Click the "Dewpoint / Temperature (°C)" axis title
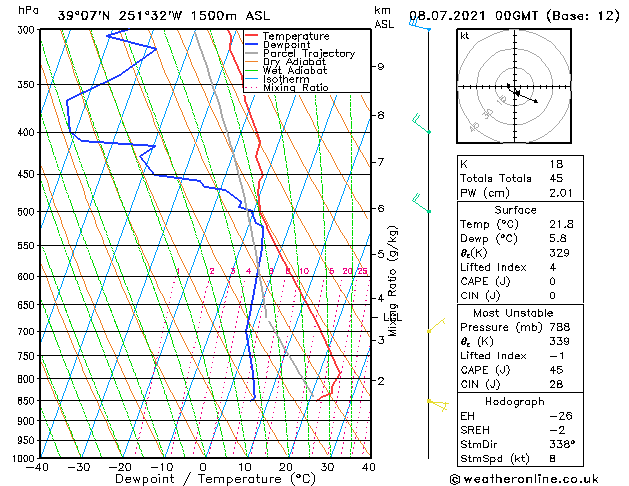The image size is (629, 486). point(216,479)
